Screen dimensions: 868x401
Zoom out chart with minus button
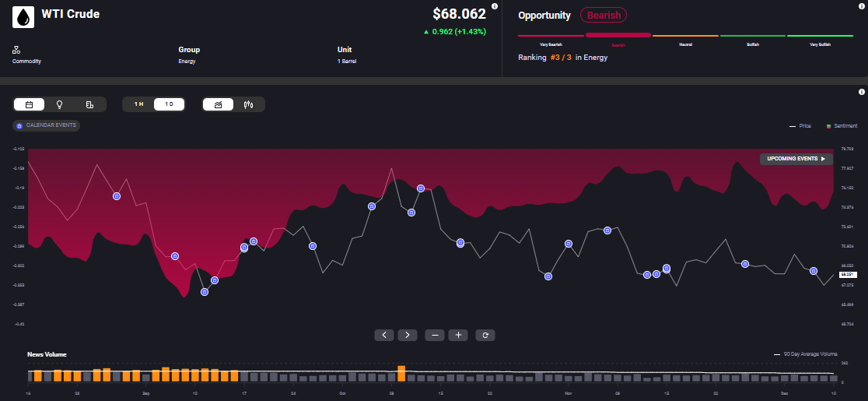tap(434, 335)
